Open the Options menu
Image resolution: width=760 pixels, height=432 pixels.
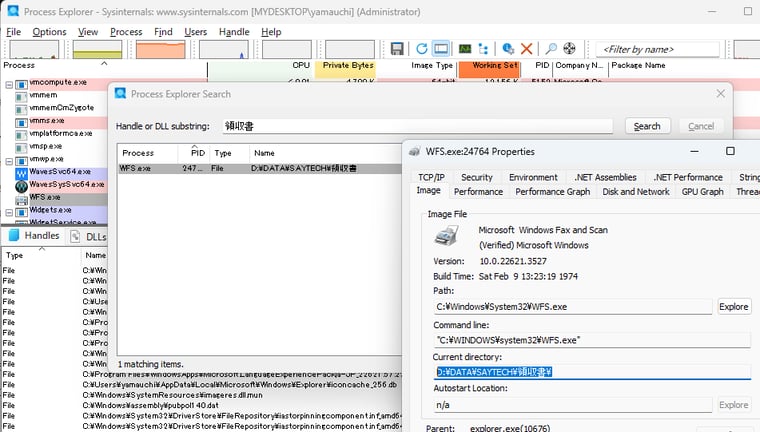[49, 32]
